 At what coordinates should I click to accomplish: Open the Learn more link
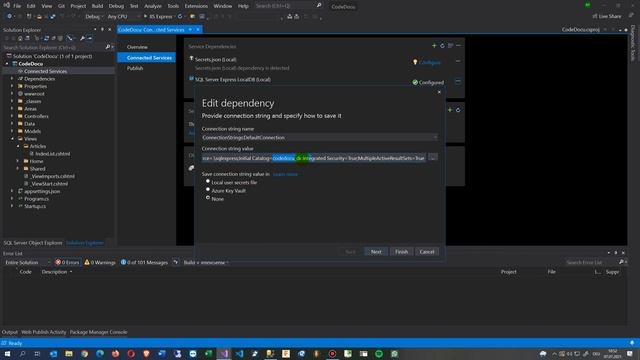[285, 174]
